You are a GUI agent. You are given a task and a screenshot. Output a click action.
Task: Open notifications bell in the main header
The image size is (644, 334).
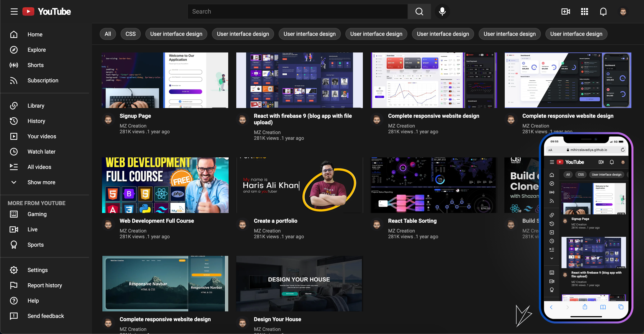point(603,11)
